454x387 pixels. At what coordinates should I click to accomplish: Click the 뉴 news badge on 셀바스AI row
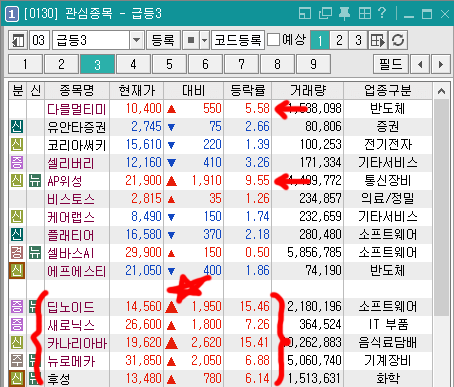[x=35, y=253]
